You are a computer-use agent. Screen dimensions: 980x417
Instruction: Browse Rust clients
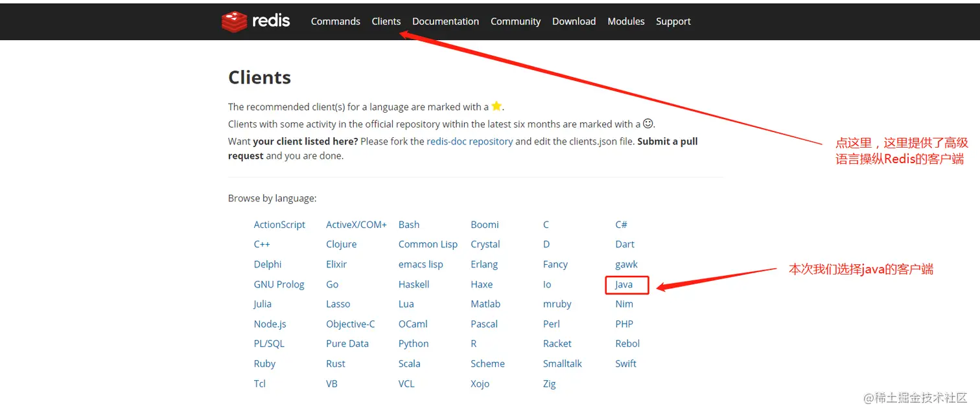pyautogui.click(x=336, y=363)
